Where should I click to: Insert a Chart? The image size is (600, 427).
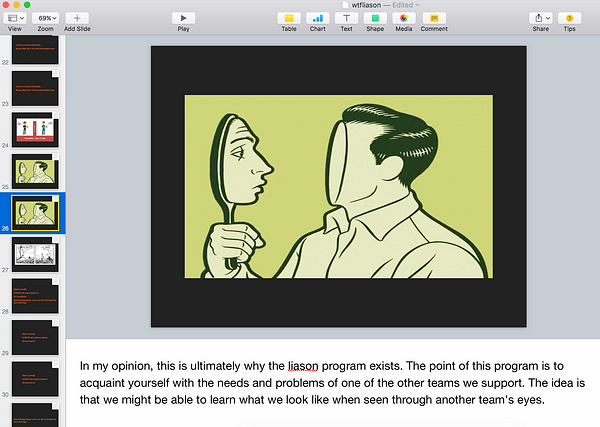[x=318, y=18]
